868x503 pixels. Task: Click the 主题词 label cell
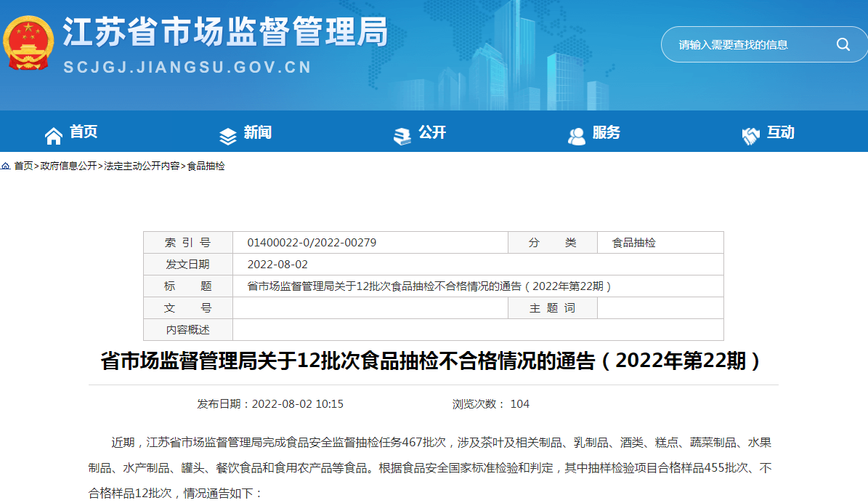pos(553,308)
